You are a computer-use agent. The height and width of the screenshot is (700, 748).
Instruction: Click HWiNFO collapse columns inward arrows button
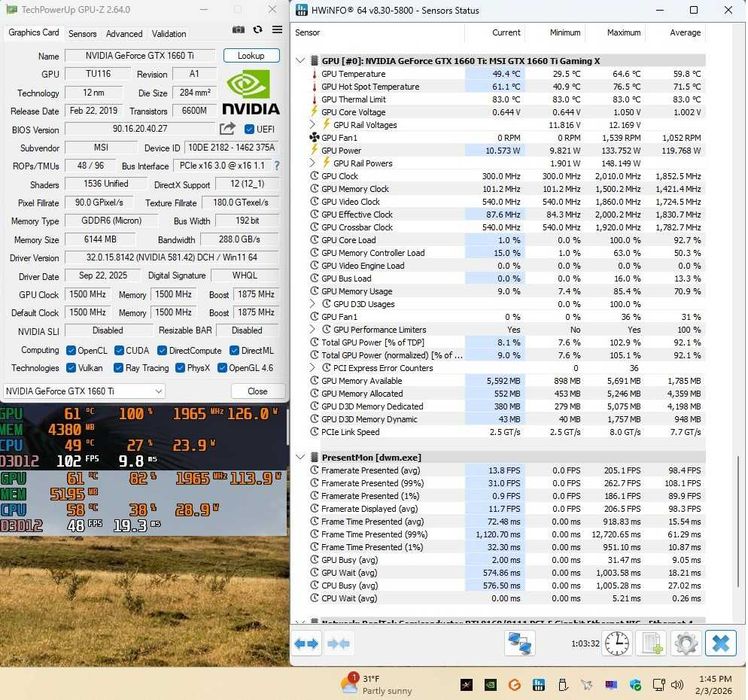coord(338,644)
